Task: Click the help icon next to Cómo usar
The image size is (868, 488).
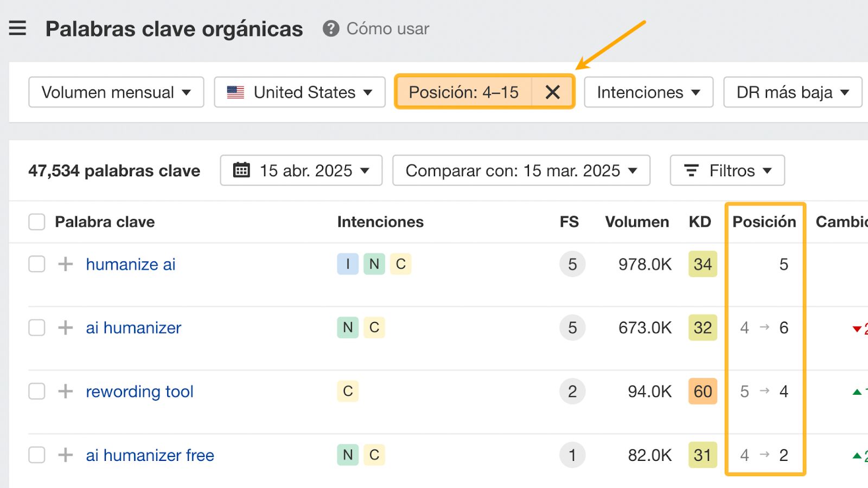Action: (332, 29)
